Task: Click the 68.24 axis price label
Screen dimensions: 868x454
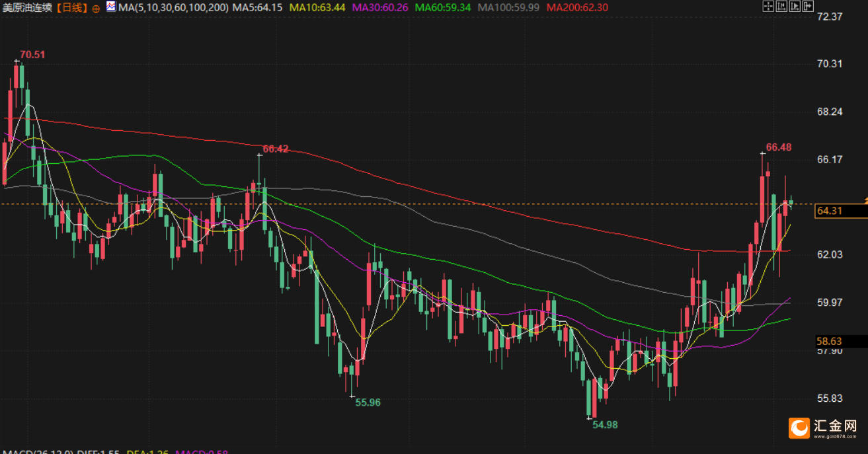Action: (830, 112)
